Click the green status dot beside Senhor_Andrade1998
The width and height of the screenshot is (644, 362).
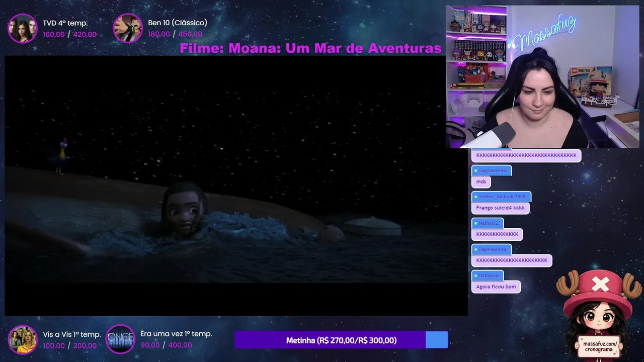pos(475,197)
